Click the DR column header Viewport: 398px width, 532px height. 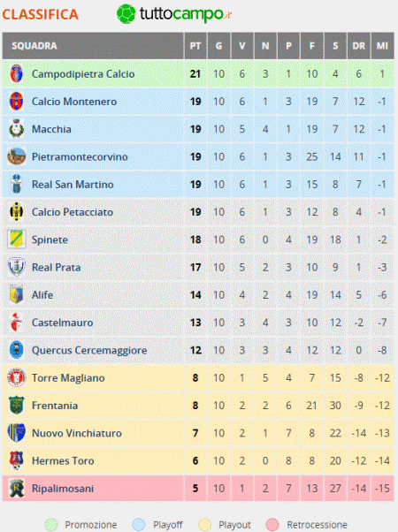(358, 46)
